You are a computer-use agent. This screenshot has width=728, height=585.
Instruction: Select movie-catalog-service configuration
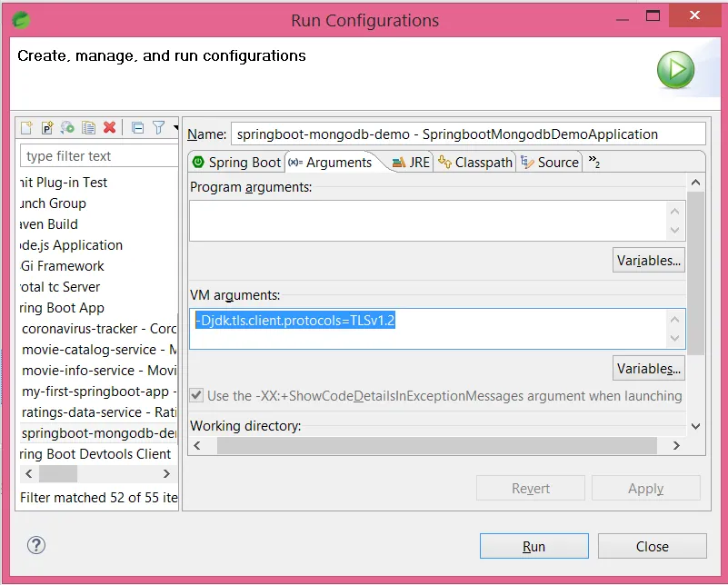point(99,350)
